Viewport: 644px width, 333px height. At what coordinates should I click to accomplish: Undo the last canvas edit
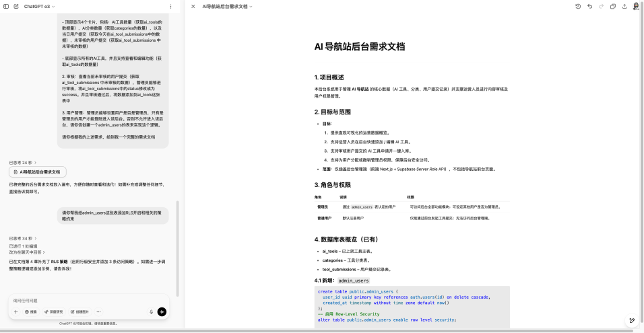click(x=590, y=6)
